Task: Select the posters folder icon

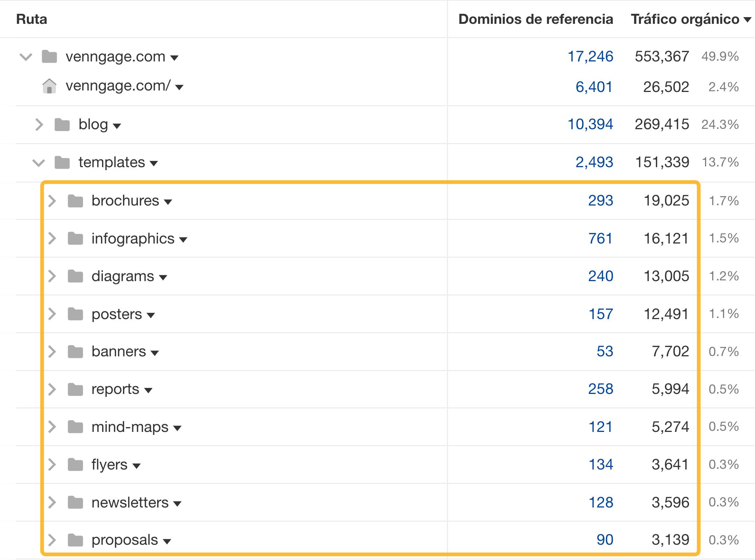Action: point(76,314)
